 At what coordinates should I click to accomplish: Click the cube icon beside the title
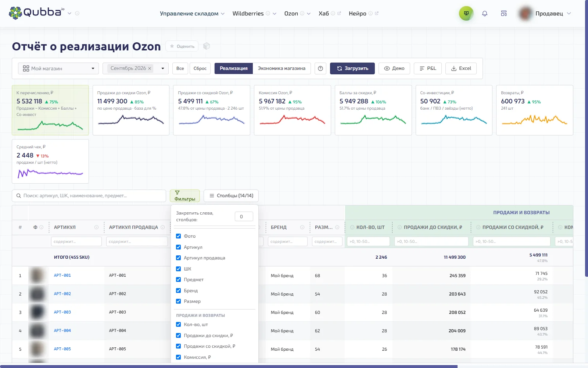(207, 46)
